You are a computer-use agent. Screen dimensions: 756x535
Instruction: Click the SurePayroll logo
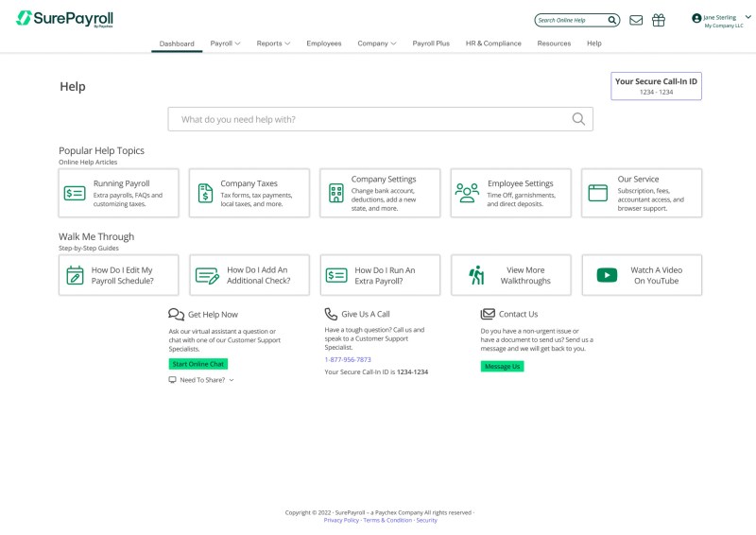[64, 18]
